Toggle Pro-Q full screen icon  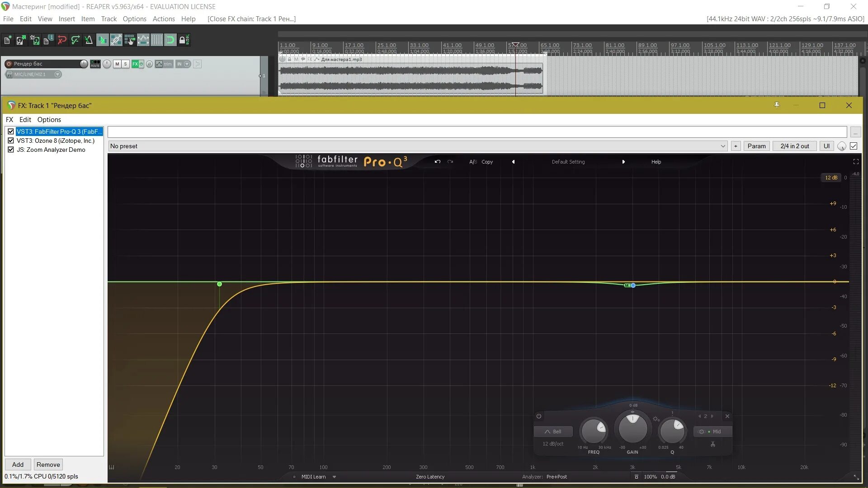click(x=856, y=162)
